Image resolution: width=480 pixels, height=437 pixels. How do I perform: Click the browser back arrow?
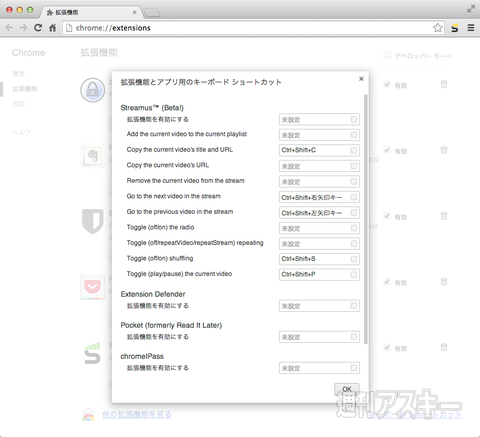[9, 28]
